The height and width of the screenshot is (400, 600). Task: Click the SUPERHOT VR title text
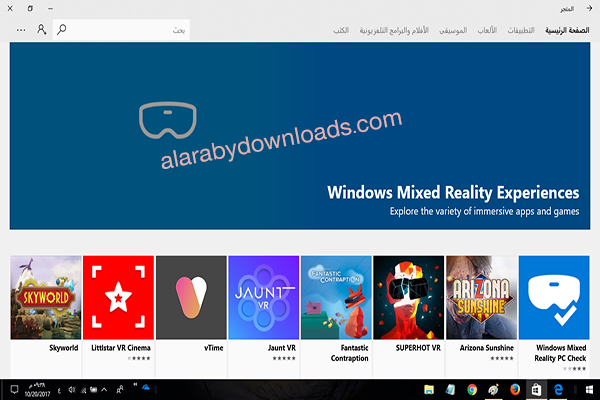[x=418, y=348]
